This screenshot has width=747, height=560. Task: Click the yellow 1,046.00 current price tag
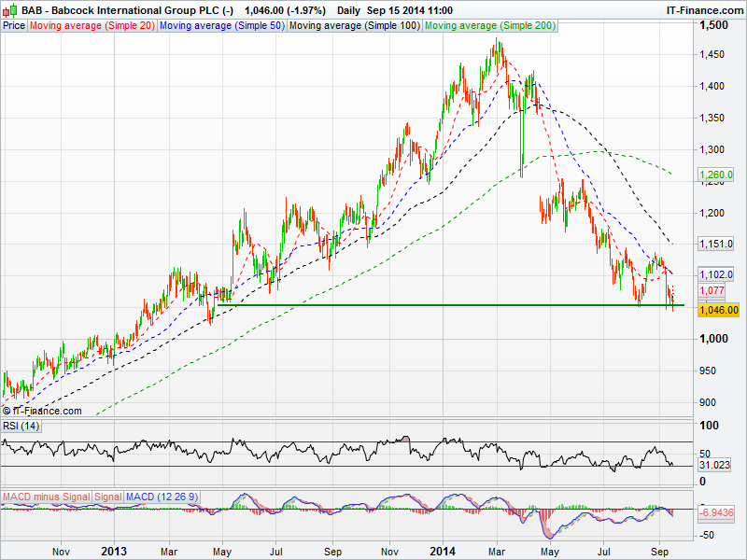pos(718,310)
